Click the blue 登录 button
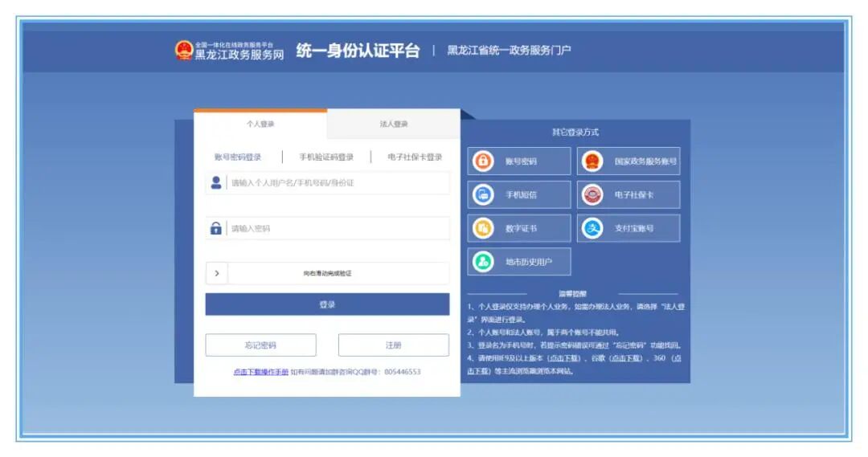The height and width of the screenshot is (457, 868). 327,304
